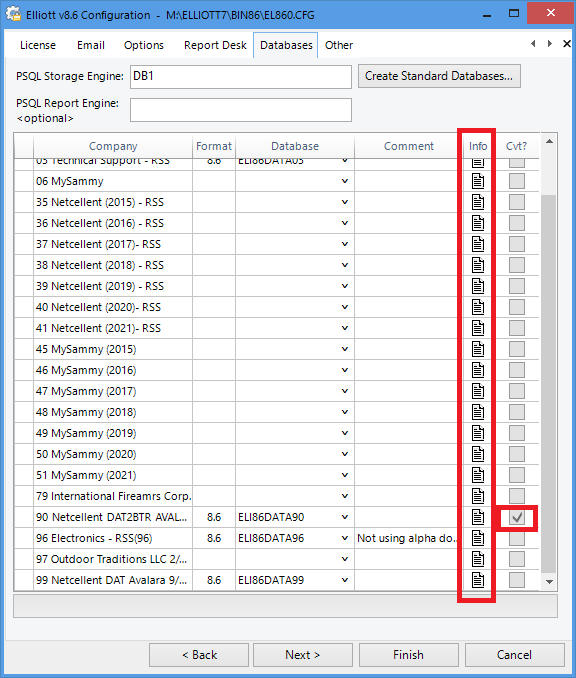View Info for 41 Netcellent (2021)- RSS
The width and height of the screenshot is (576, 678).
point(477,328)
